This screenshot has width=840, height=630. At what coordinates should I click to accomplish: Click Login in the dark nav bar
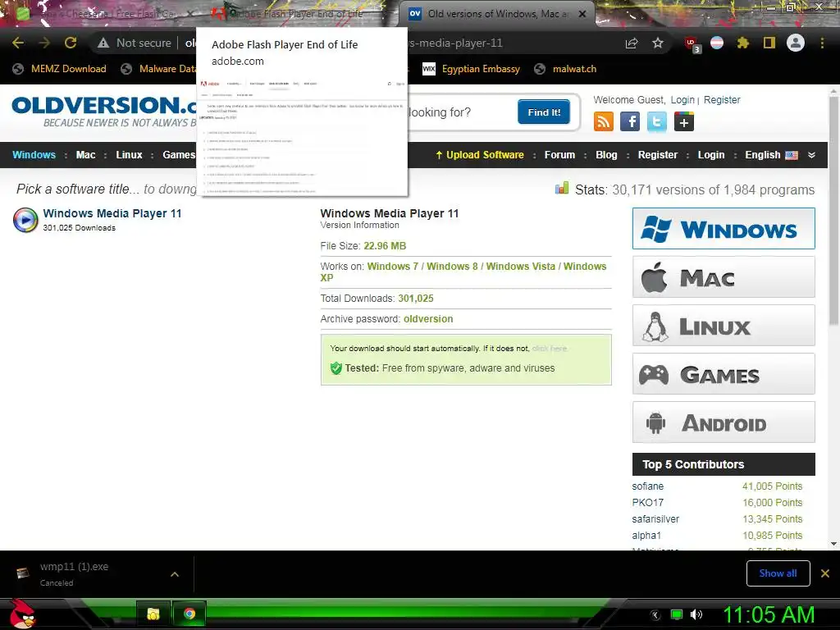(x=711, y=155)
